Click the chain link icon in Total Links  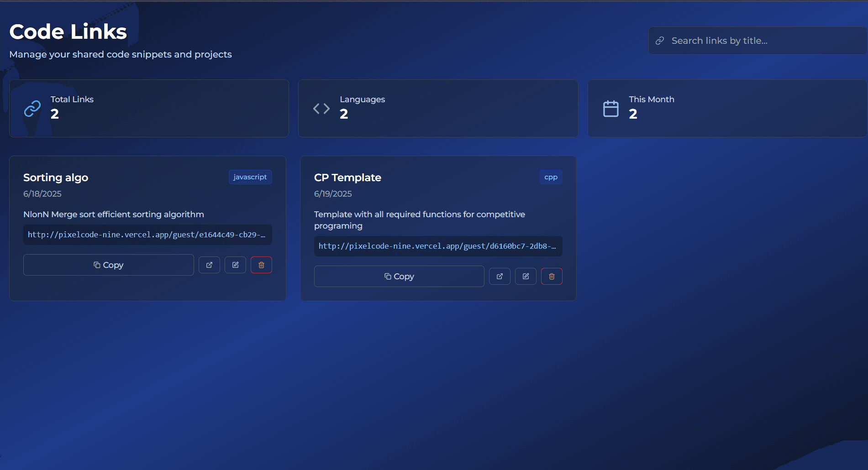click(32, 109)
